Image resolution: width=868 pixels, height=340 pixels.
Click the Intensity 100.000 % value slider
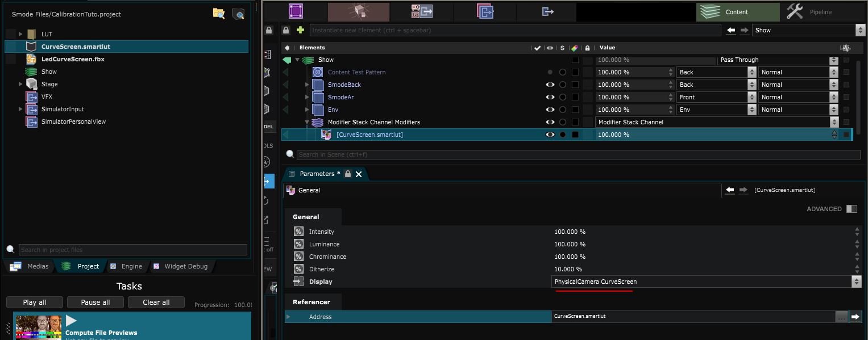702,232
